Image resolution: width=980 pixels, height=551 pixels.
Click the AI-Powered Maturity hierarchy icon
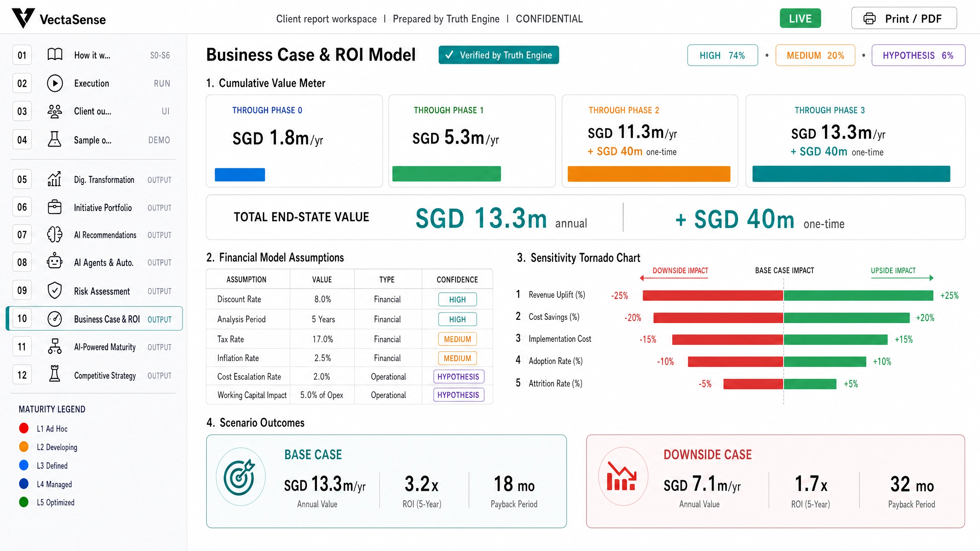point(55,346)
